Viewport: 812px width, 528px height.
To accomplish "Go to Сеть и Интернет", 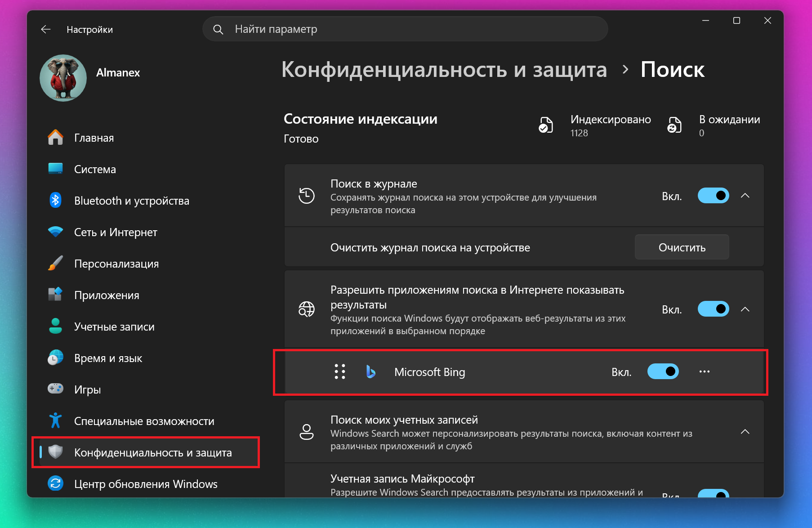I will click(x=146, y=232).
